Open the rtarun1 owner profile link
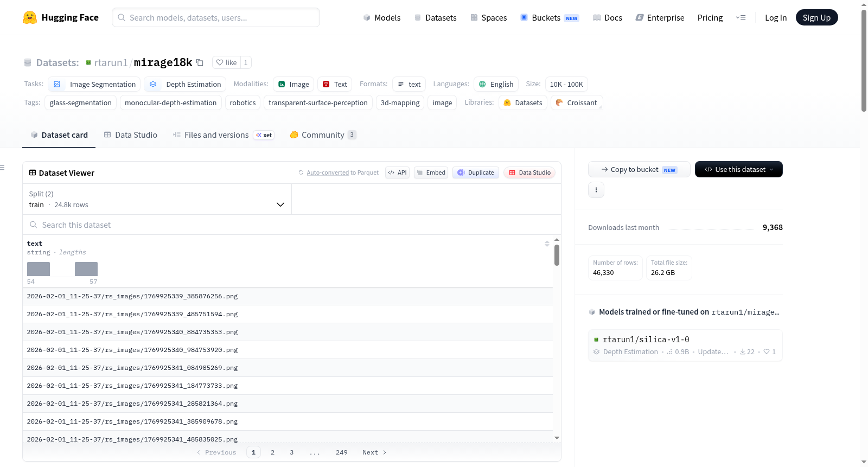The height and width of the screenshot is (467, 868). (x=111, y=62)
